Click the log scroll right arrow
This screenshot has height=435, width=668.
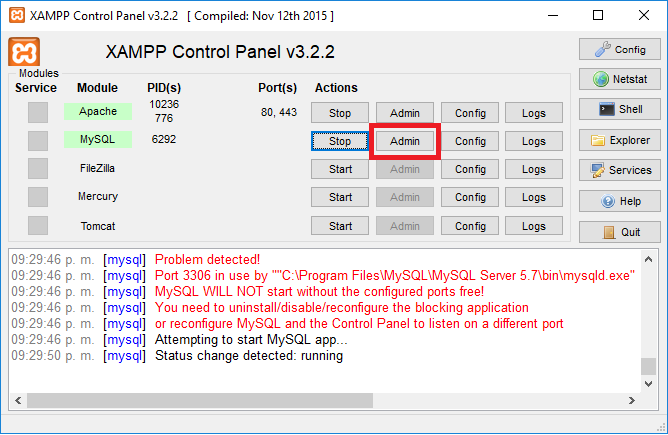pyautogui.click(x=632, y=400)
